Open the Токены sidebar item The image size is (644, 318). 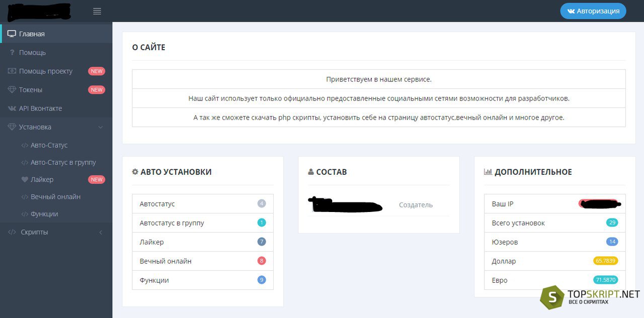pos(56,89)
